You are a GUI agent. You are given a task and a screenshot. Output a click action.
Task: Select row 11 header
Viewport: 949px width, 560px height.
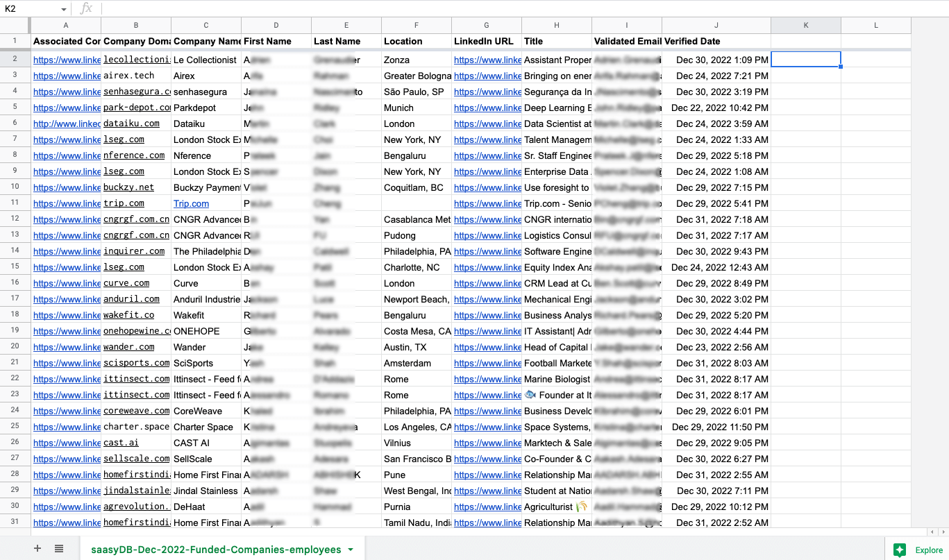pos(15,203)
